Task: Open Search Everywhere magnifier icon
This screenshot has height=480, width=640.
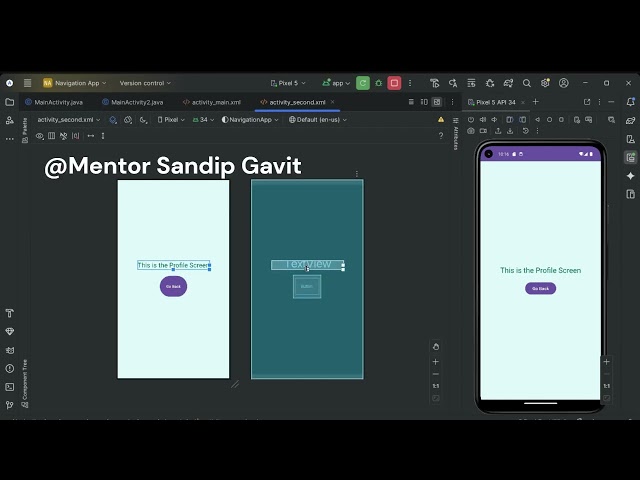Action: tap(527, 83)
